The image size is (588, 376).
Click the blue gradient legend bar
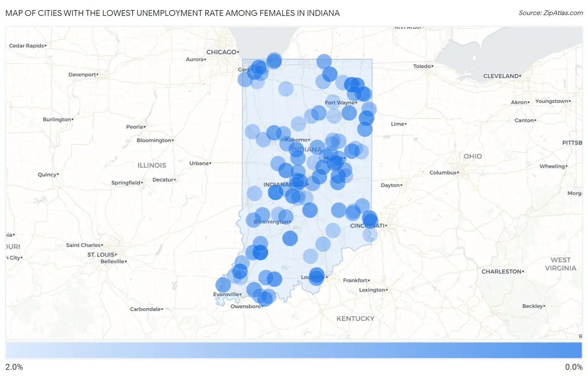pos(294,350)
